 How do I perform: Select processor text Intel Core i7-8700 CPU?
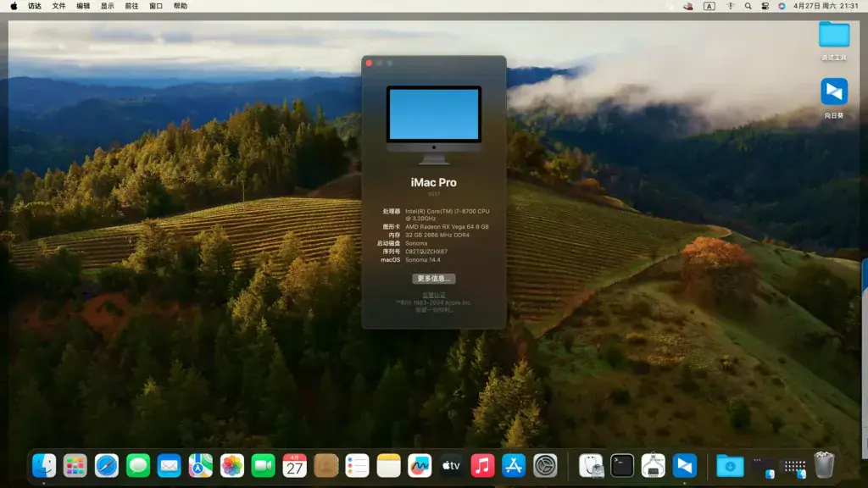coord(448,214)
